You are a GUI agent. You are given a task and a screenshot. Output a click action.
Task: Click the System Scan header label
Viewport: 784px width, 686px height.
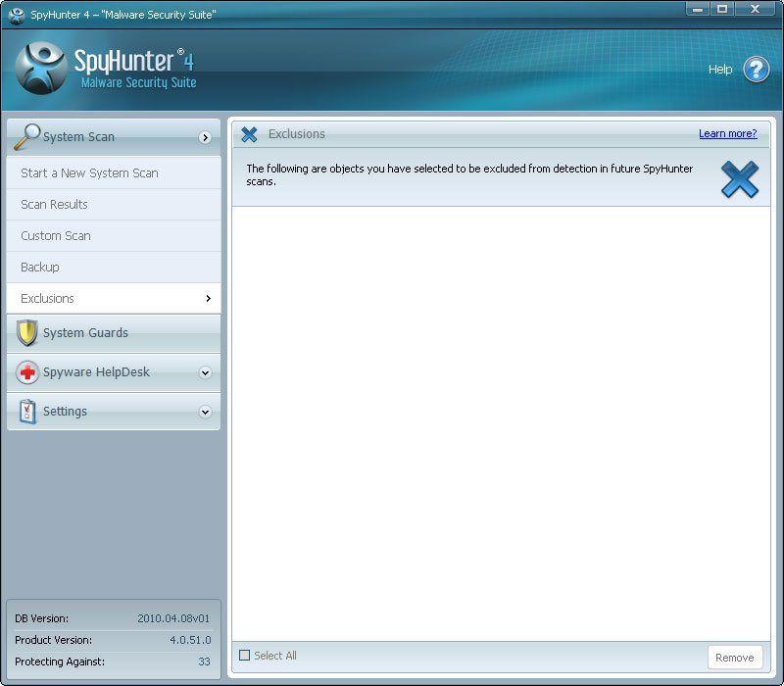[x=78, y=136]
